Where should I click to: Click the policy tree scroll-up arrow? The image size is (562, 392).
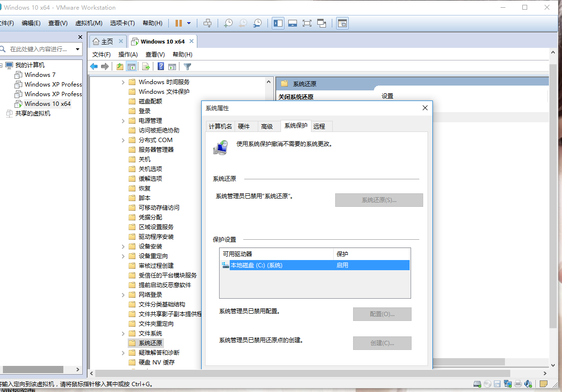click(268, 82)
